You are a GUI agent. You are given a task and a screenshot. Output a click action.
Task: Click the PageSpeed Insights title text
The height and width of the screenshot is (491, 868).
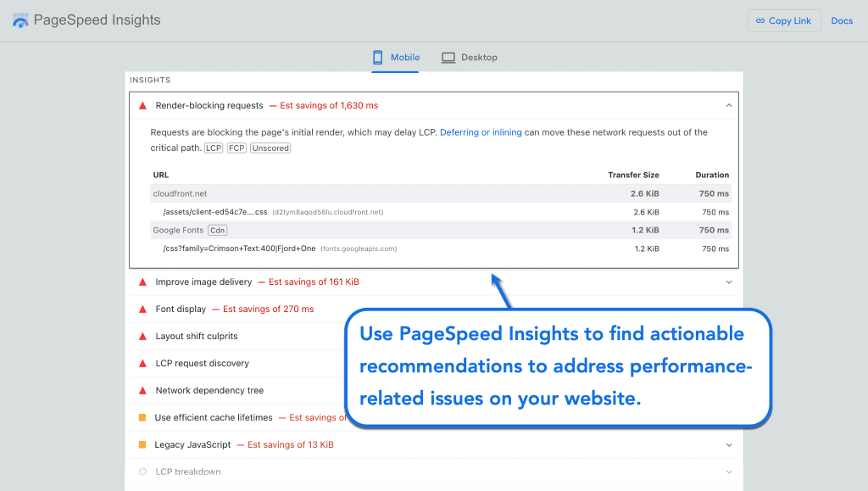97,20
